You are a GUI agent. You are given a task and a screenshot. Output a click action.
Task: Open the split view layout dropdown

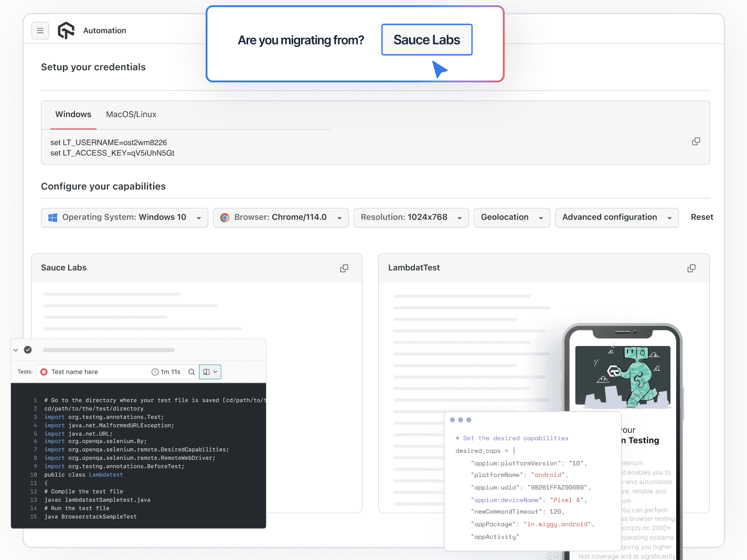tap(210, 372)
